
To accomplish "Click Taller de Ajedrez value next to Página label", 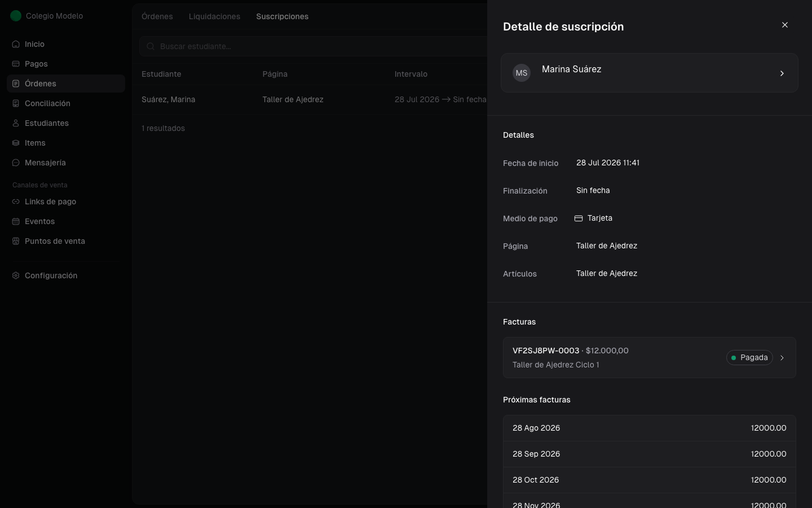I will tap(607, 246).
